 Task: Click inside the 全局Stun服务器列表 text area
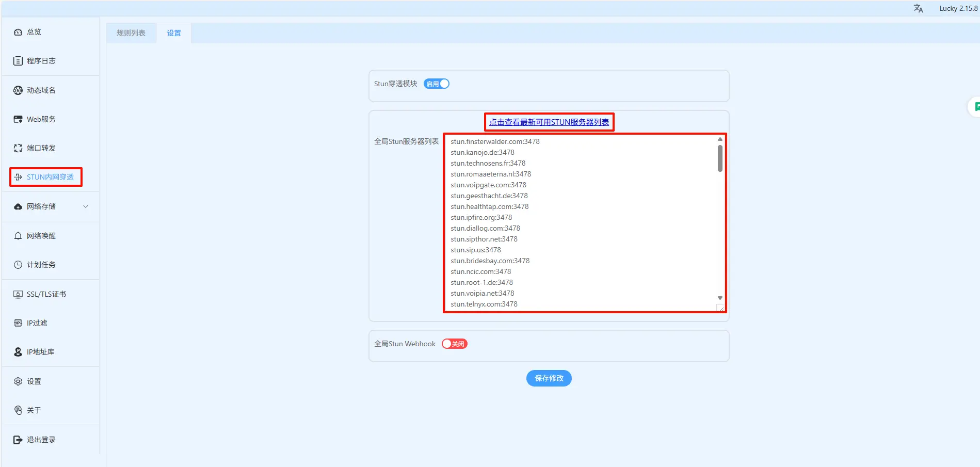pos(585,223)
